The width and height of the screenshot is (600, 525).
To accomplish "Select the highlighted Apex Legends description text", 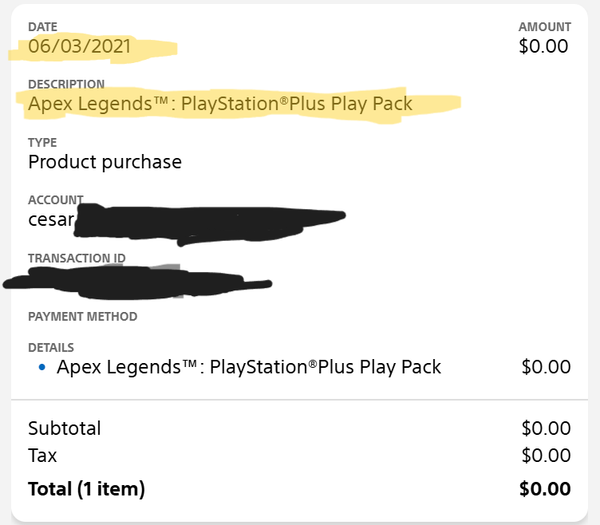I will click(220, 104).
